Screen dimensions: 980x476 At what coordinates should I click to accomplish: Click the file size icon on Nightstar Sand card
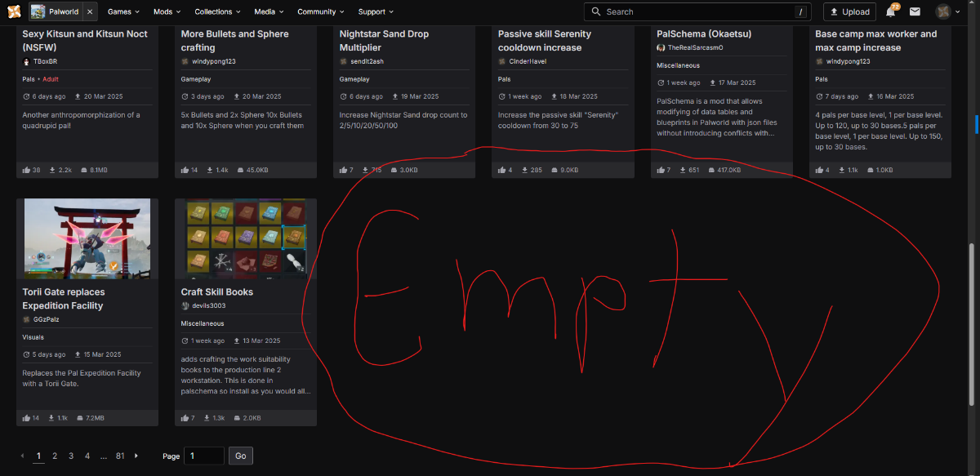395,170
